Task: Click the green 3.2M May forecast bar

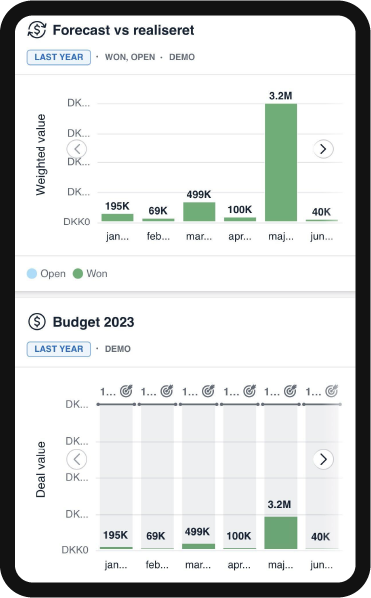Action: [281, 162]
